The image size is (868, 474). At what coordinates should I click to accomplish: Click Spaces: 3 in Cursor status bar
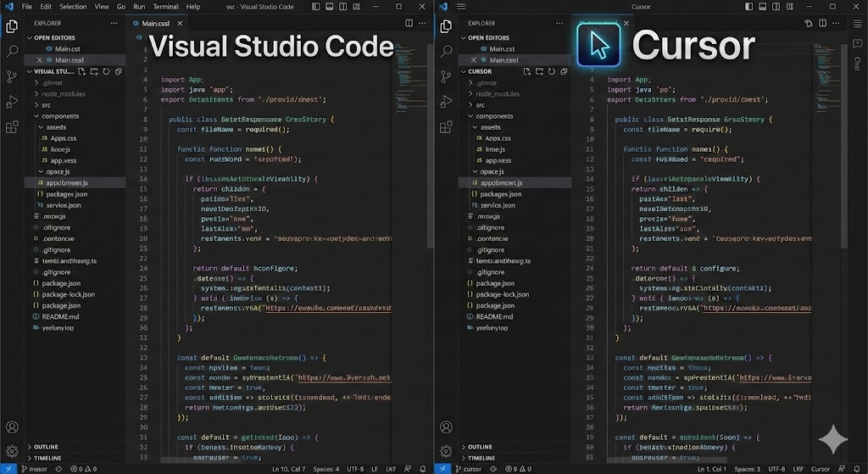(748, 469)
